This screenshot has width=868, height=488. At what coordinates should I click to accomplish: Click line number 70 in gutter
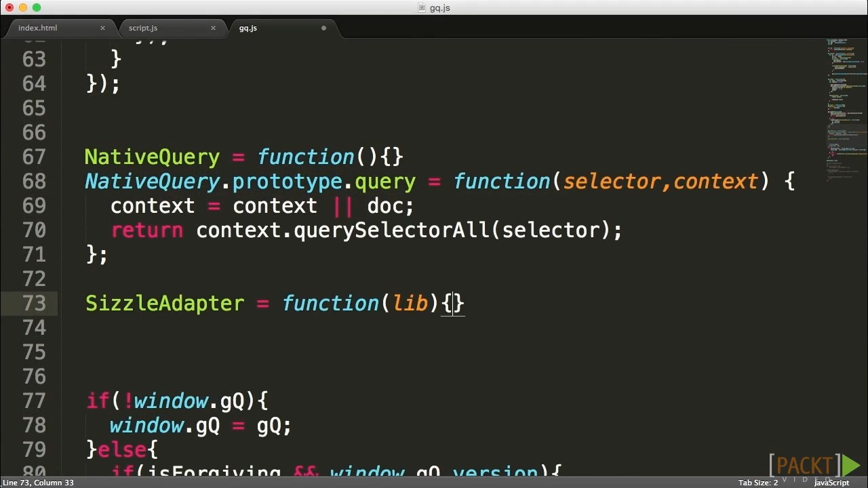[x=34, y=230]
